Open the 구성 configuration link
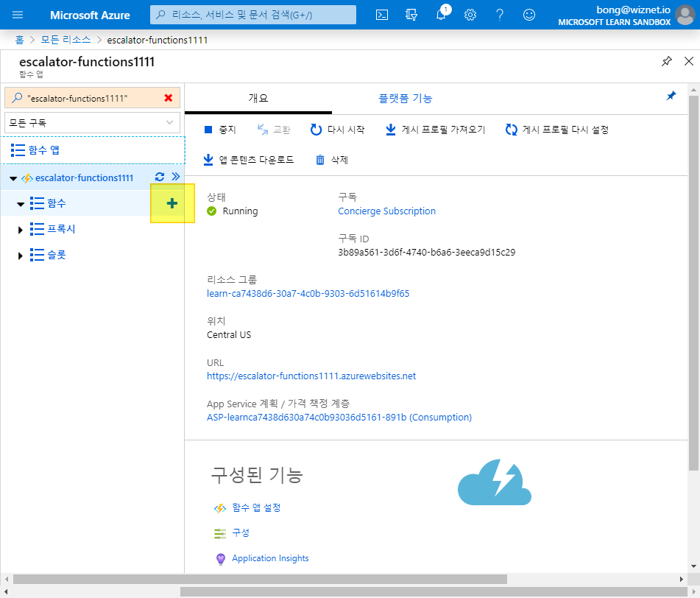Image resolution: width=700 pixels, height=598 pixels. click(241, 532)
